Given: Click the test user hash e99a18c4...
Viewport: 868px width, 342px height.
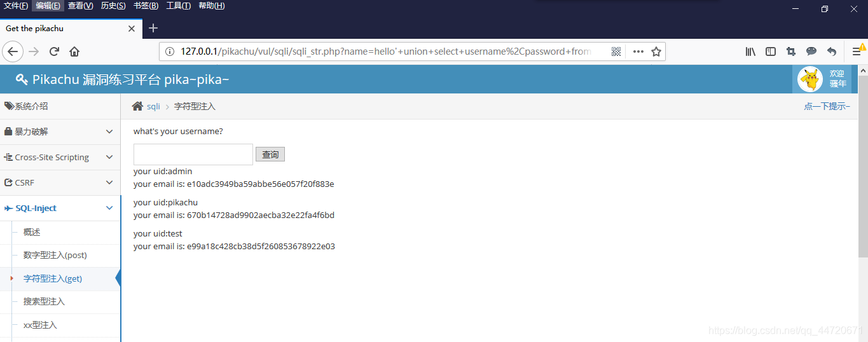Looking at the screenshot, I should pos(261,247).
